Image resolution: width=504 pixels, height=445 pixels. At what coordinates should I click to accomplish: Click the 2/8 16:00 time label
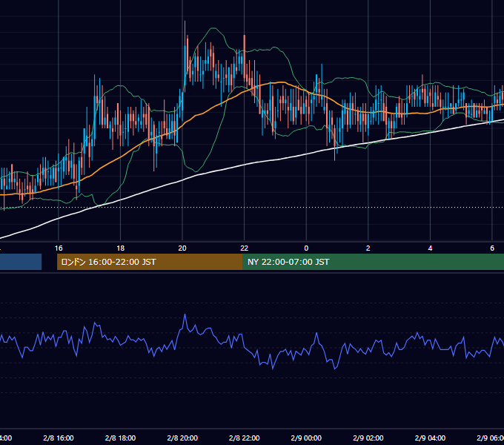click(59, 438)
